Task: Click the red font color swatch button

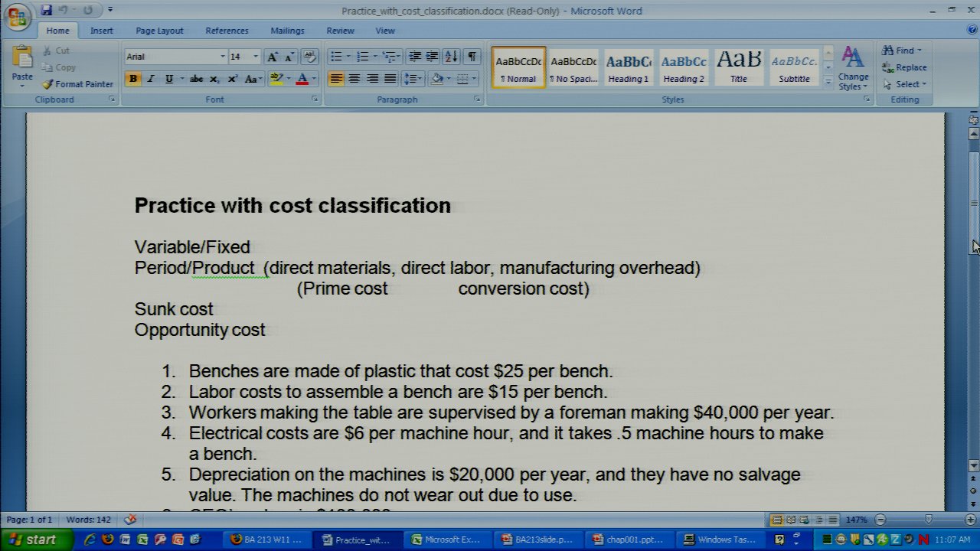Action: [x=302, y=79]
